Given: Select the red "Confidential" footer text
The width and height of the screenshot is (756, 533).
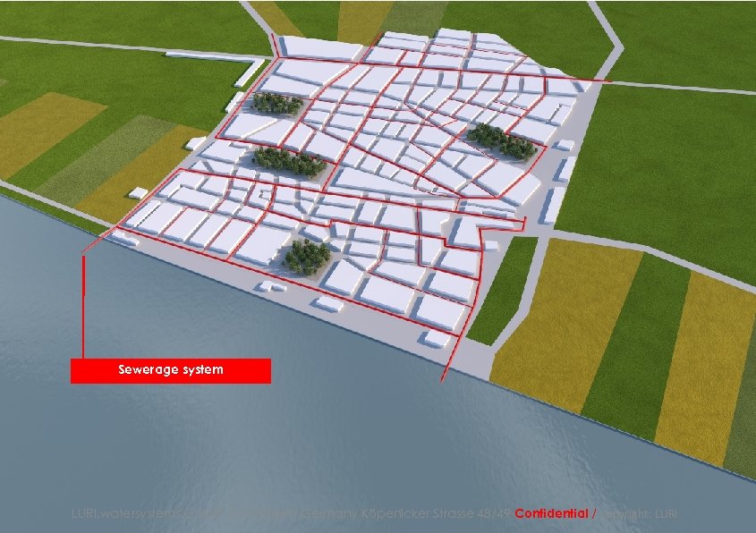Looking at the screenshot, I should coord(552,513).
